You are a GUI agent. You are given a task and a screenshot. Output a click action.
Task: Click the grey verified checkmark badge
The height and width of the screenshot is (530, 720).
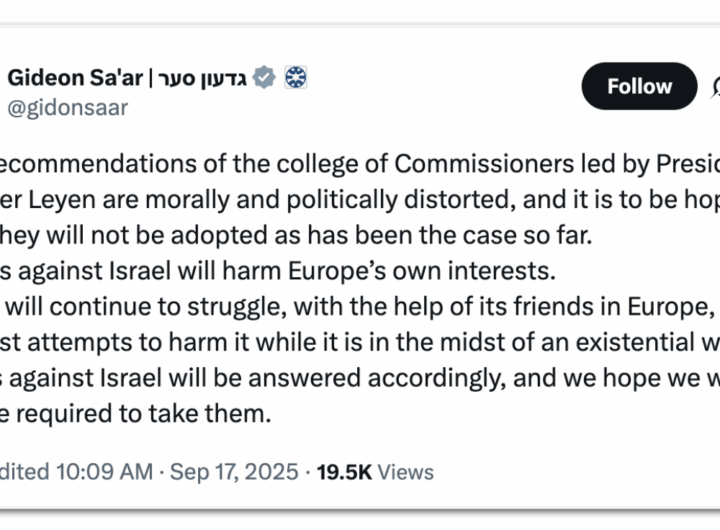pyautogui.click(x=264, y=77)
